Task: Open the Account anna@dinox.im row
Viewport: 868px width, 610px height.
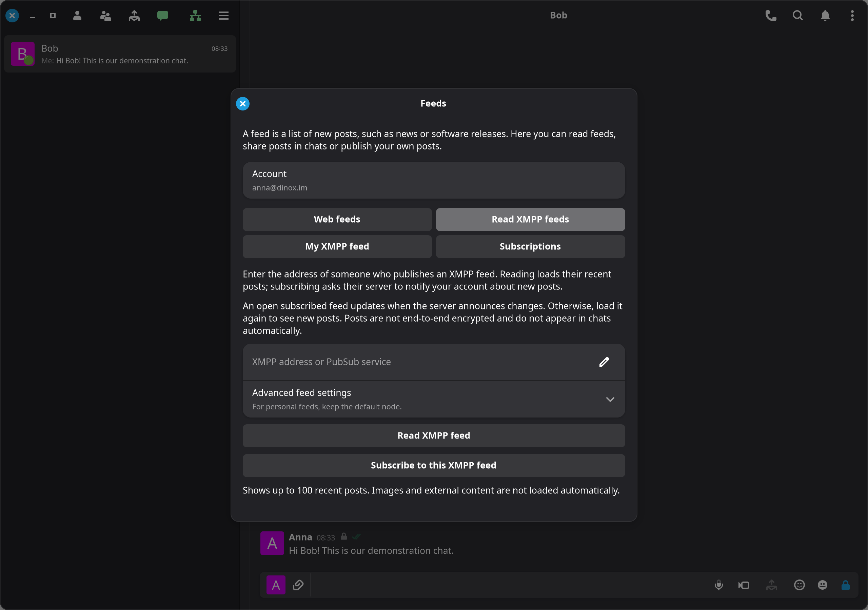Action: pos(434,181)
